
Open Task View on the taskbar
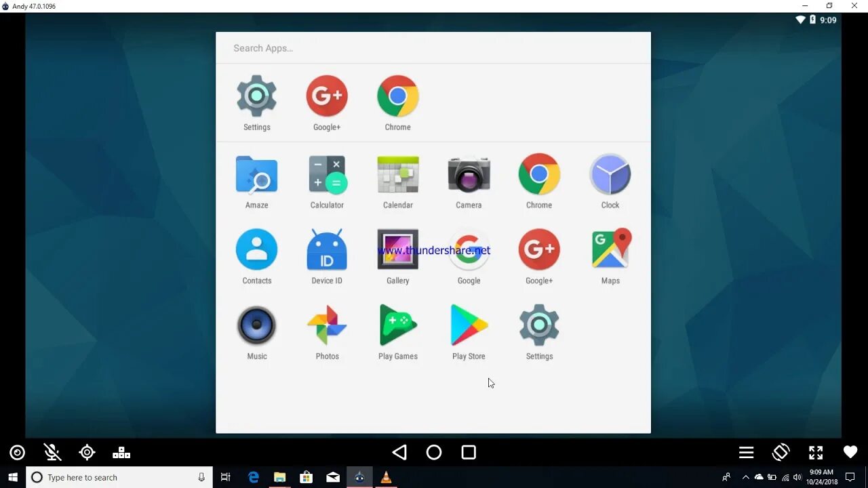click(x=226, y=477)
